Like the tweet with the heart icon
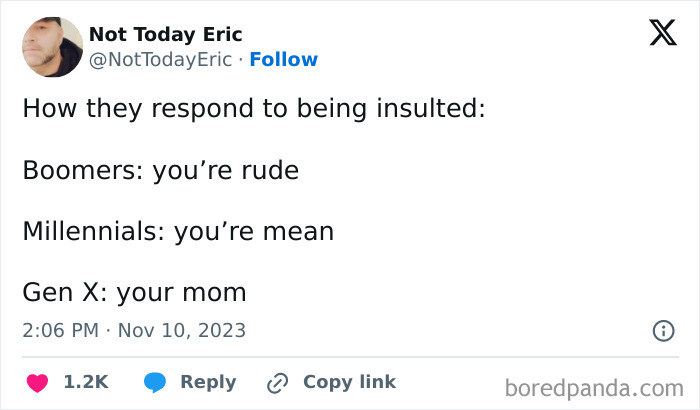700x410 pixels. coord(37,382)
